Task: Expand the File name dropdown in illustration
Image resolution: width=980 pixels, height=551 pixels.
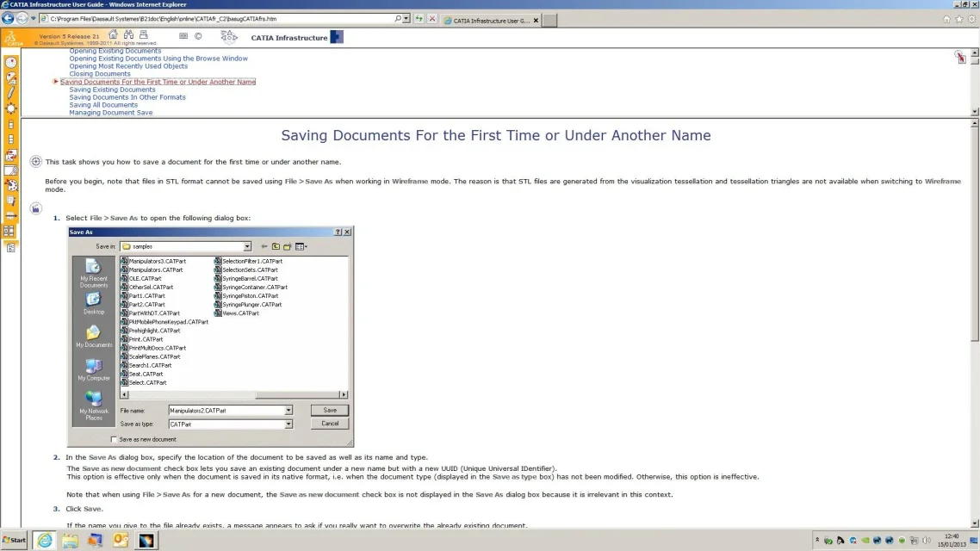Action: [288, 411]
